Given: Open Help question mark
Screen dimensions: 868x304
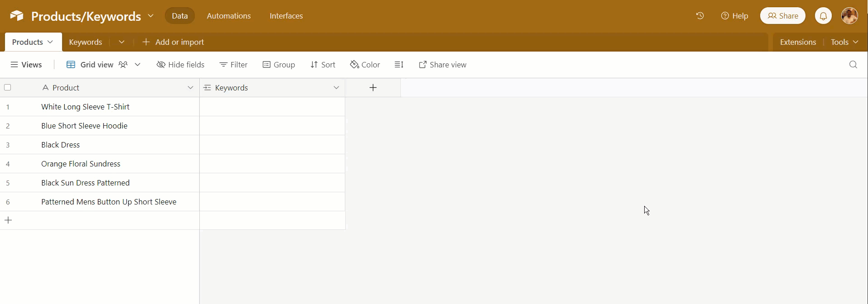Looking at the screenshot, I should click(x=734, y=16).
